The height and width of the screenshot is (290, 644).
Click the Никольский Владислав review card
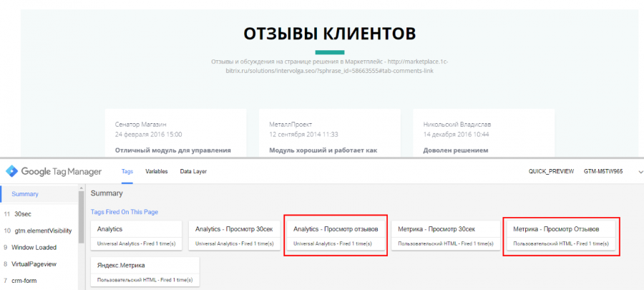coord(484,132)
